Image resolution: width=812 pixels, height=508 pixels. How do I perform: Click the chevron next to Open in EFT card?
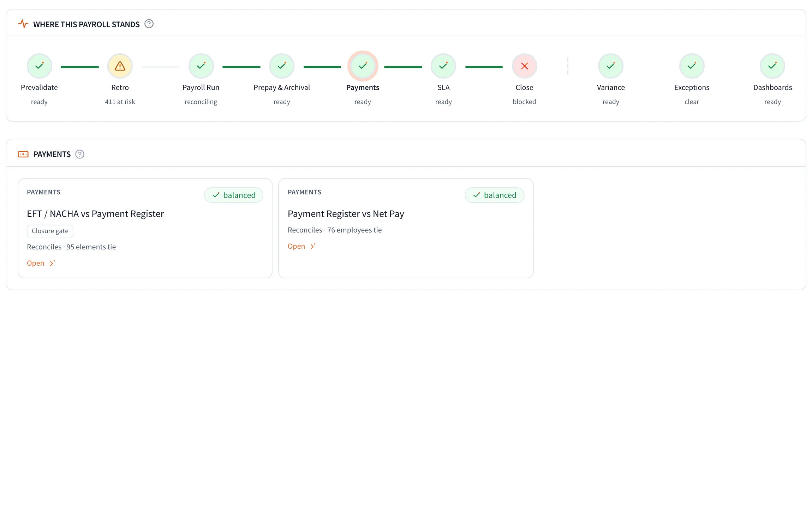(52, 263)
